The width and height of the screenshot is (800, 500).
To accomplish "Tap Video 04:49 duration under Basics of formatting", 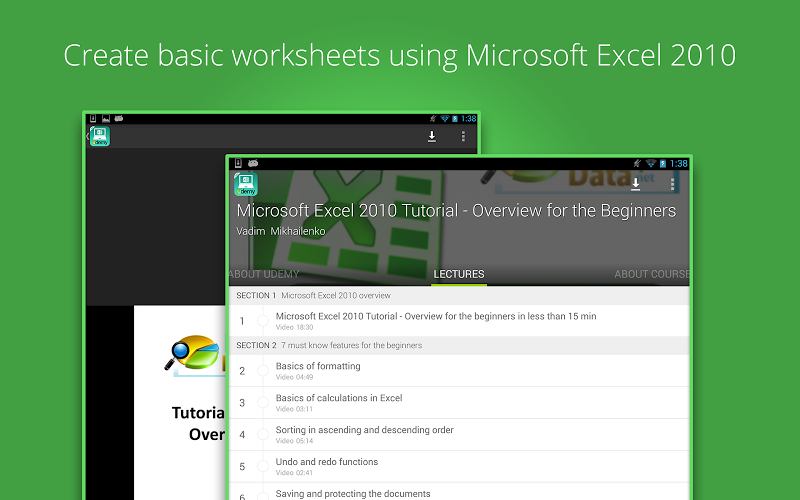I will (x=294, y=378).
